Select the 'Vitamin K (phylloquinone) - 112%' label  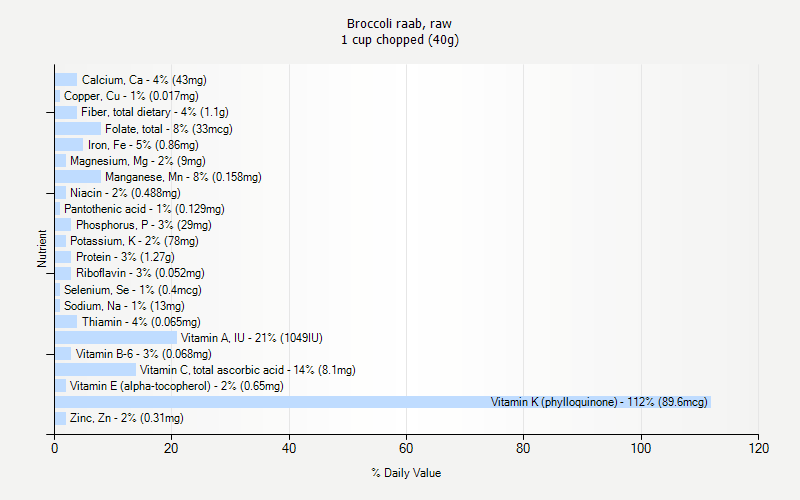point(572,402)
